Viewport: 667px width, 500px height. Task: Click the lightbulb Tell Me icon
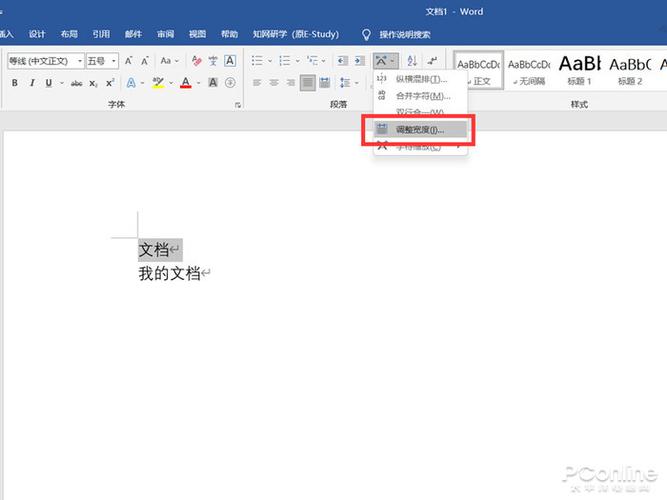point(366,35)
